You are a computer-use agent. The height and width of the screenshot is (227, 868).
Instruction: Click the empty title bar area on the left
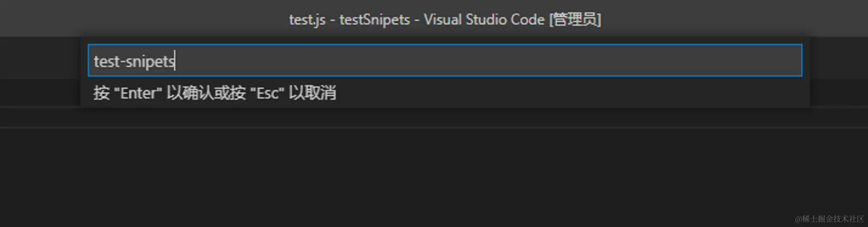click(x=130, y=18)
